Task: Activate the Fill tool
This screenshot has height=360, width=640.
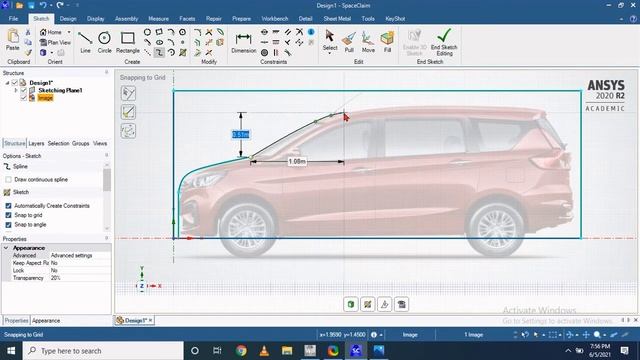Action: [387, 42]
